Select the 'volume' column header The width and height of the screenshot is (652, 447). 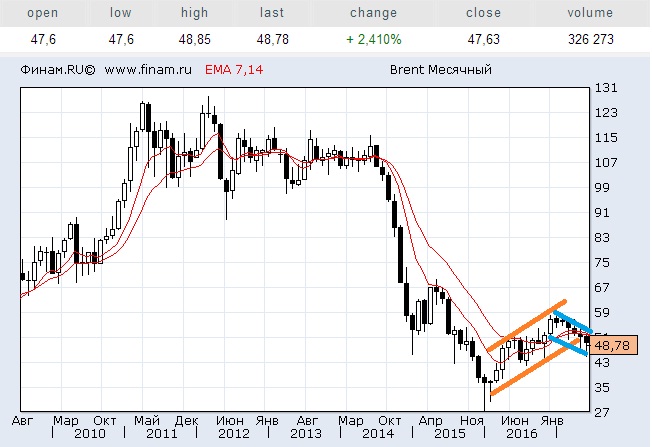tap(588, 13)
